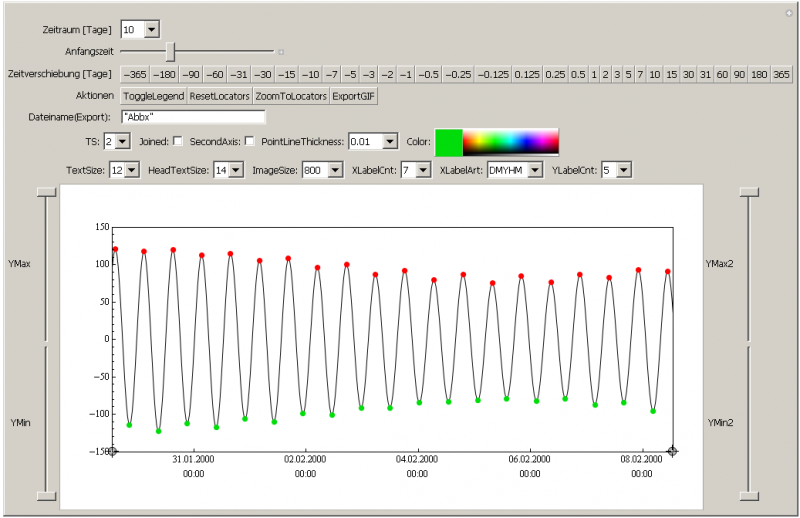Screen dimensions: 800x518
Task: Shift time by 0.5 days forward
Action: pyautogui.click(x=578, y=75)
